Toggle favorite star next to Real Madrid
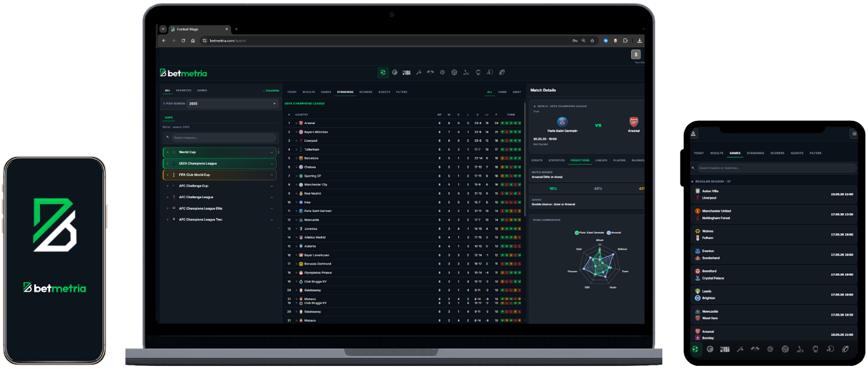This screenshot has width=868, height=369. click(296, 193)
